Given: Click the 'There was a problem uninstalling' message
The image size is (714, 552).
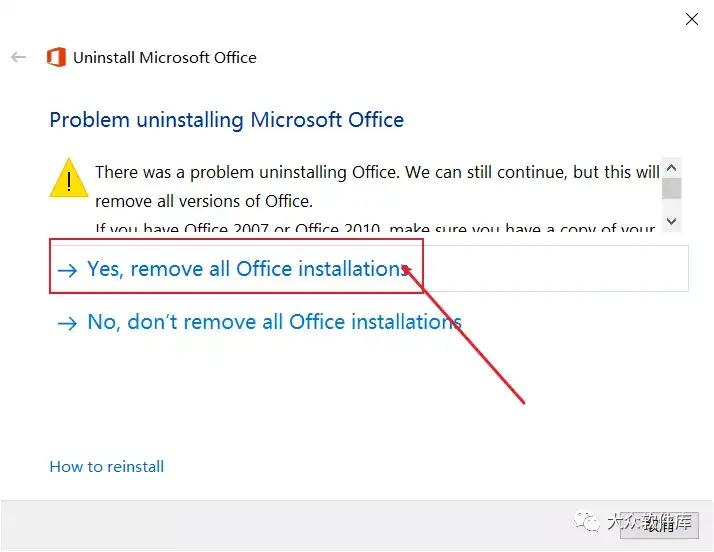Looking at the screenshot, I should coord(377,187).
